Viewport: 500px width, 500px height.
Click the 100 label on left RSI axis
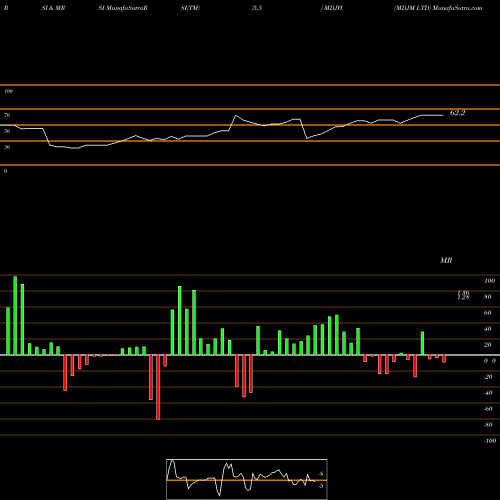pyautogui.click(x=8, y=91)
